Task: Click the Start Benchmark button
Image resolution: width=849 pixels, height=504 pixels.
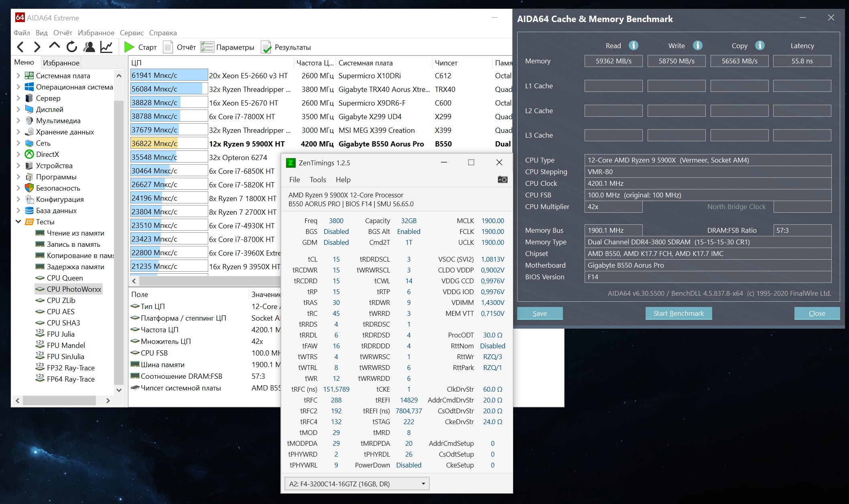Action: 678,313
